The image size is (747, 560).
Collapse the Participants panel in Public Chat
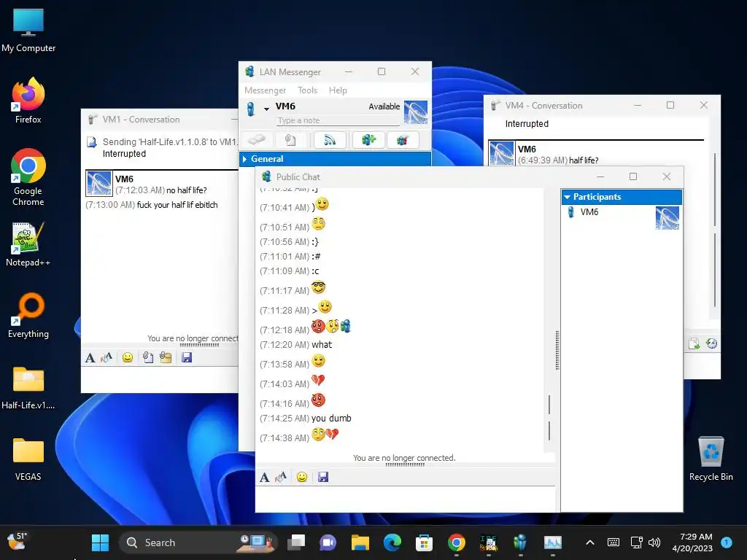pyautogui.click(x=567, y=197)
